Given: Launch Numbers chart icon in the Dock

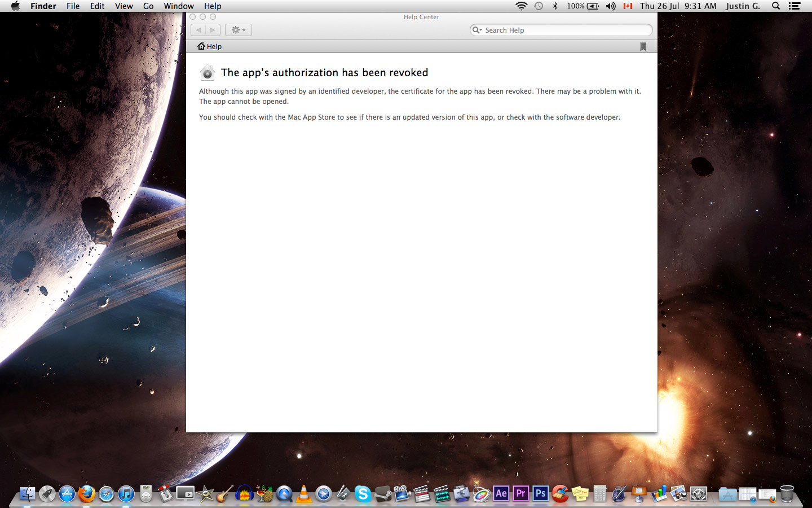Looking at the screenshot, I should [x=659, y=493].
